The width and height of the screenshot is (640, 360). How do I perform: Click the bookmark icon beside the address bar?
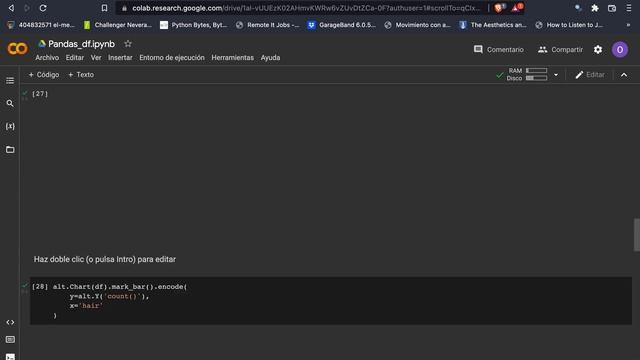click(x=104, y=8)
